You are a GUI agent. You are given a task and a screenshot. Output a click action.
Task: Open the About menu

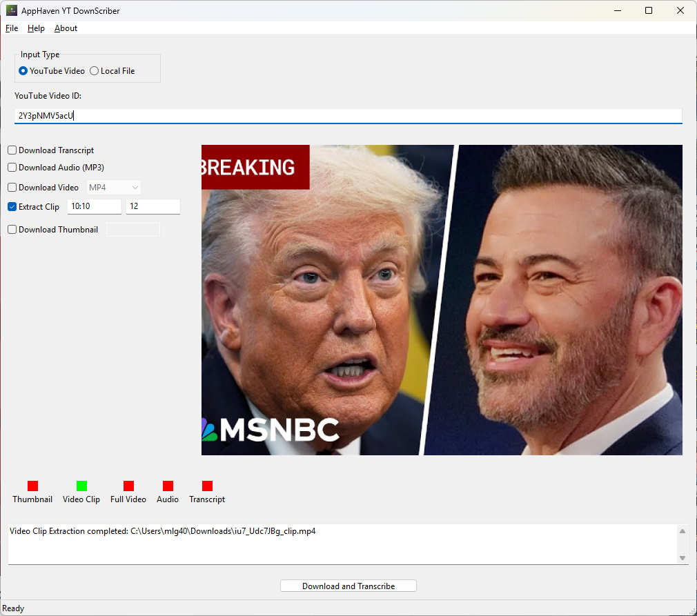pyautogui.click(x=66, y=28)
